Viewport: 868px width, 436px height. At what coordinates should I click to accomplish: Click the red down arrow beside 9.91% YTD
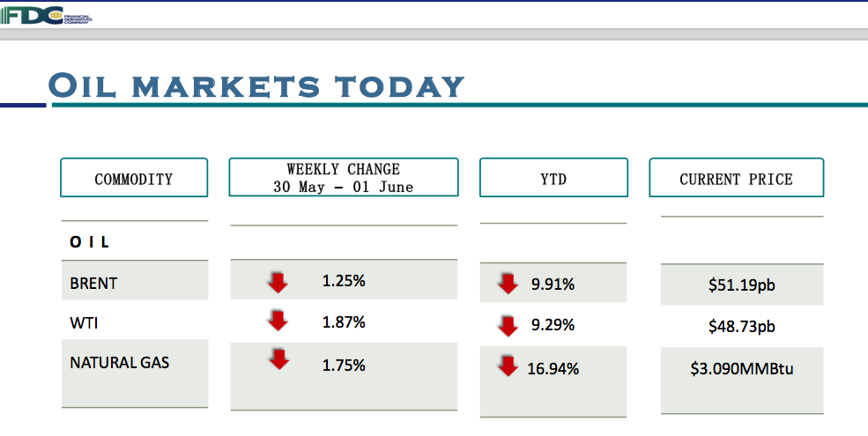(508, 284)
